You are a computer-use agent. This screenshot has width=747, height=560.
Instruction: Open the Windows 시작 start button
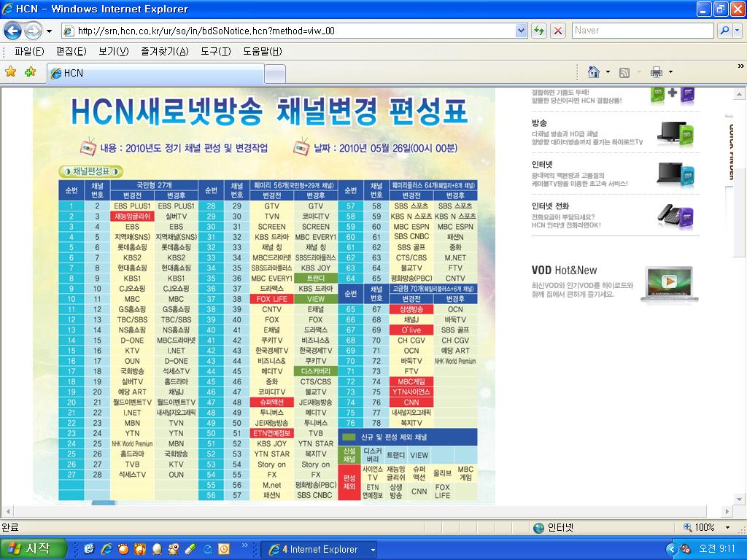pyautogui.click(x=32, y=549)
